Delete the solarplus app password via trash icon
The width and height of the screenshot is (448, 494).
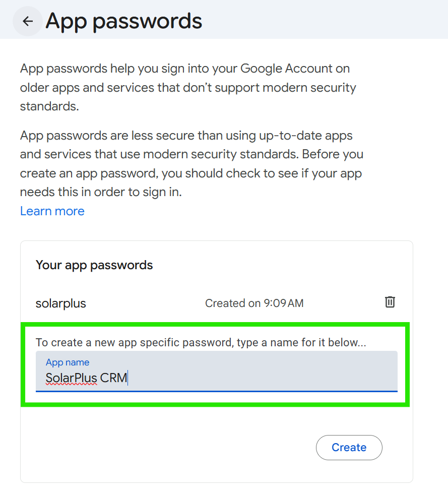coord(390,302)
